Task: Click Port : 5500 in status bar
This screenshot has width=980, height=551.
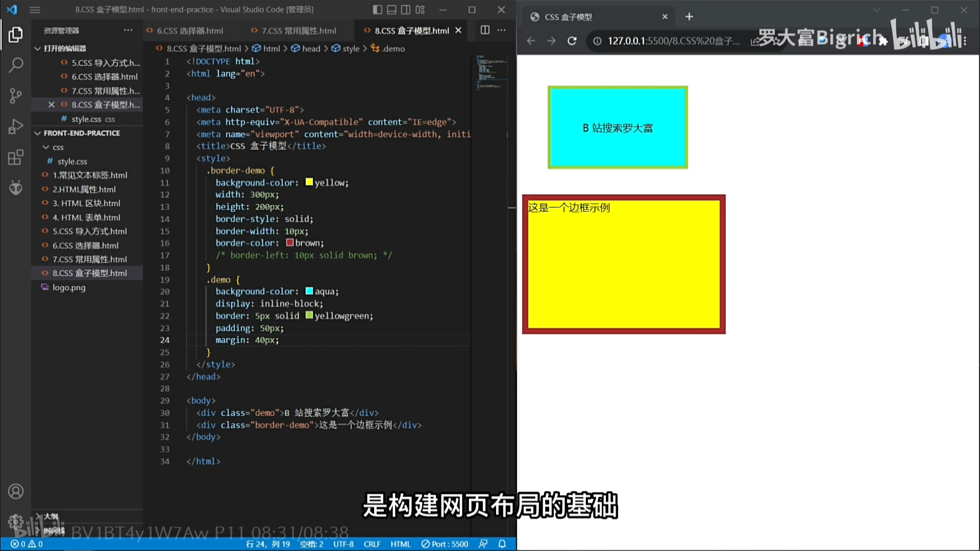Action: 445,544
